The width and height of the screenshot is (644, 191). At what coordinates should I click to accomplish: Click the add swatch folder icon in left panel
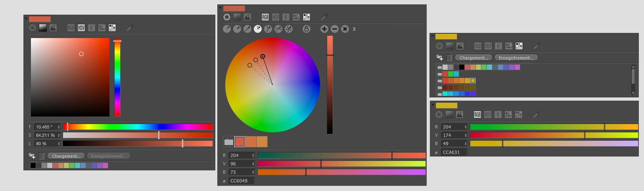32,156
